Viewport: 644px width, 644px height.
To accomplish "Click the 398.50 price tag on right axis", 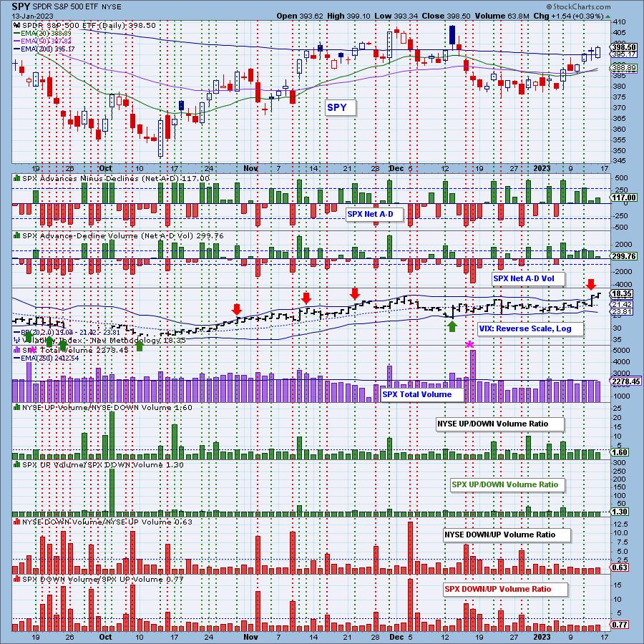I will (x=623, y=48).
